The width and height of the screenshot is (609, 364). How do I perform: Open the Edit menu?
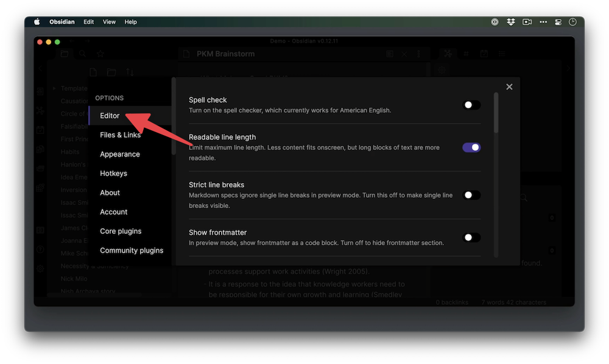click(88, 22)
